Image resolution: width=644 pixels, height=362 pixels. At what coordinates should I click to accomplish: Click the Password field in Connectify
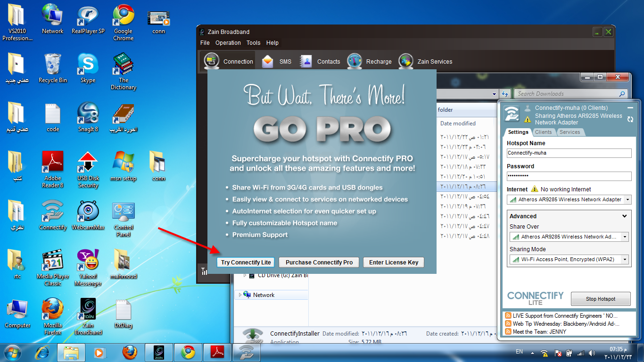point(569,176)
